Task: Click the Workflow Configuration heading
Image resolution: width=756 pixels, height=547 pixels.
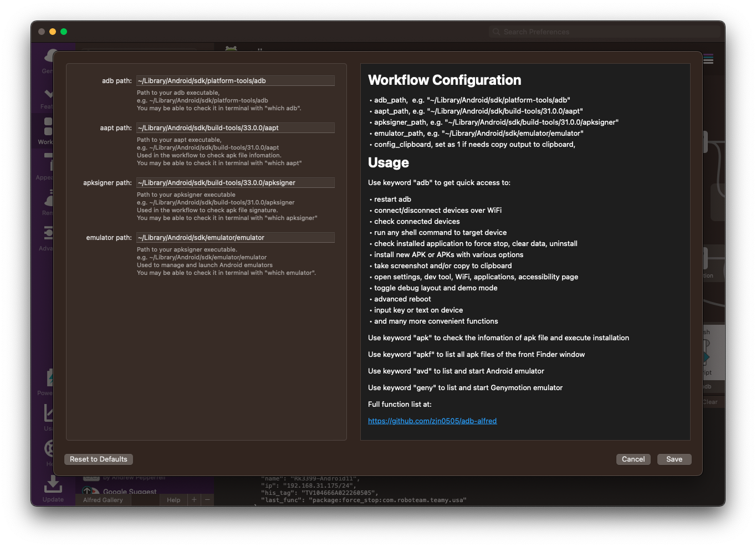Action: click(445, 80)
